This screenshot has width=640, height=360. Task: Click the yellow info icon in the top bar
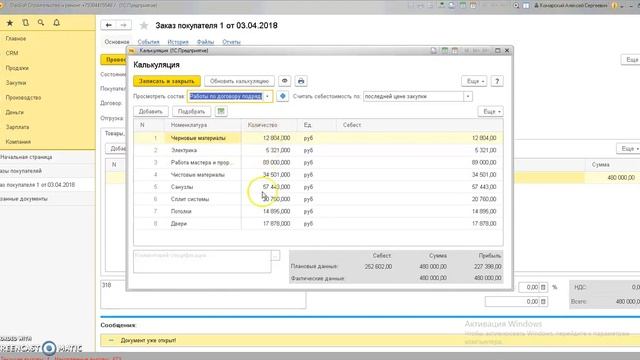point(614,5)
